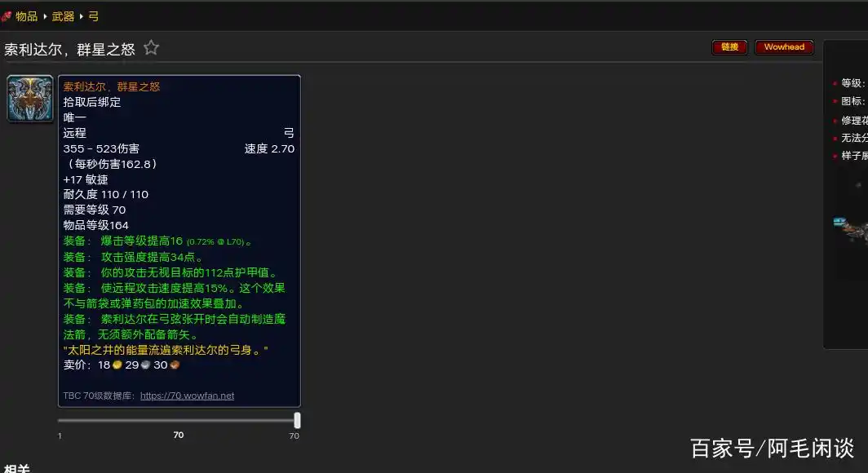Click the 需要等级 70 line
The image size is (868, 473).
click(x=95, y=210)
